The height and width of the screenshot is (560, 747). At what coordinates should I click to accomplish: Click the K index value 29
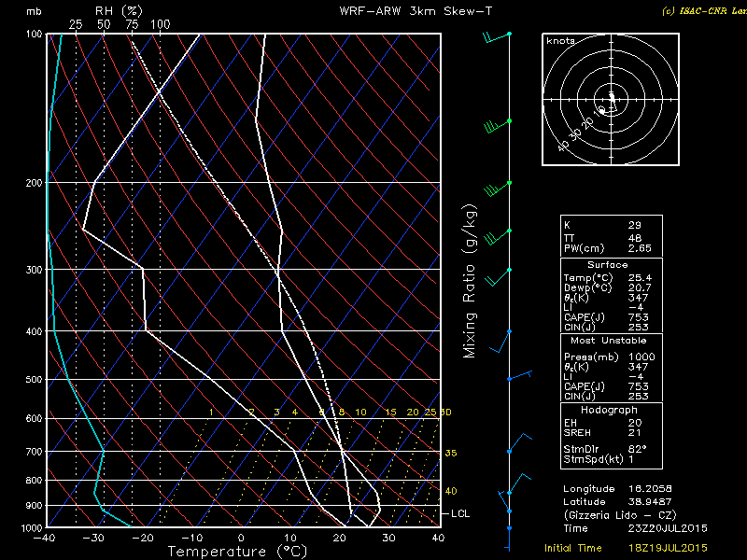tap(635, 225)
